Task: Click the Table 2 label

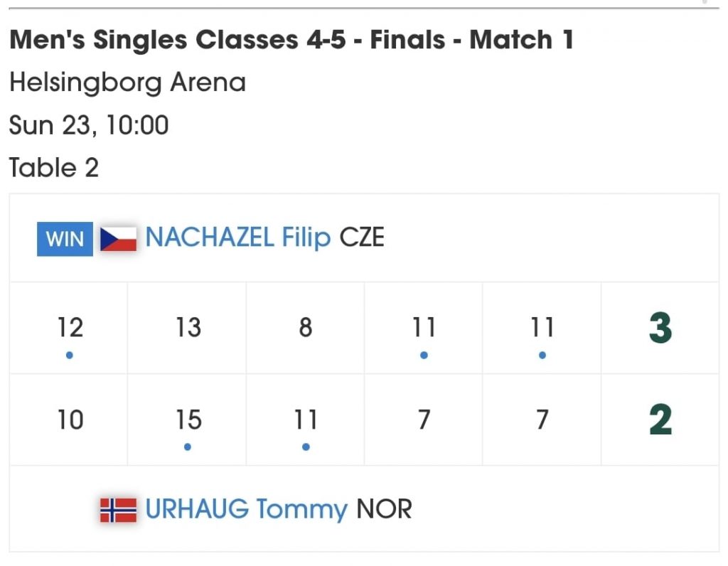Action: [x=54, y=169]
